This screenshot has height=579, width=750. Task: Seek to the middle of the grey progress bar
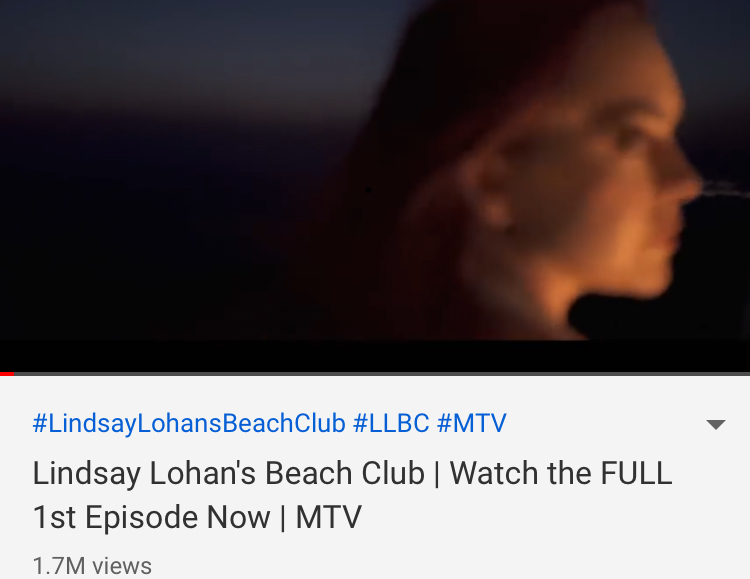tap(375, 374)
